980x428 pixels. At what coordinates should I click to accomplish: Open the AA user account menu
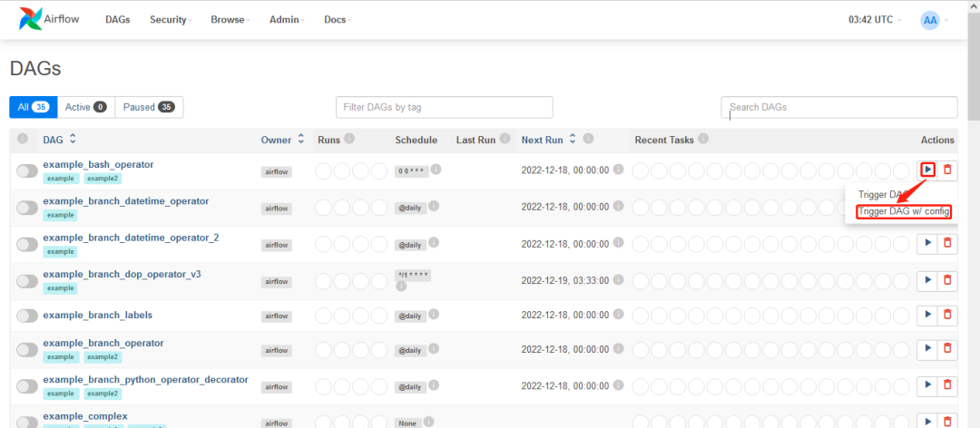[x=935, y=20]
